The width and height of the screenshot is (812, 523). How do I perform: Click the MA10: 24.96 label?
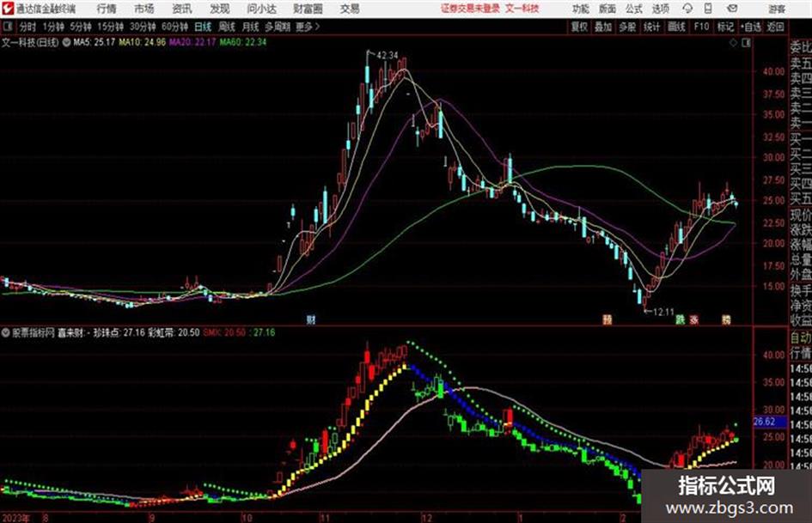pos(142,42)
